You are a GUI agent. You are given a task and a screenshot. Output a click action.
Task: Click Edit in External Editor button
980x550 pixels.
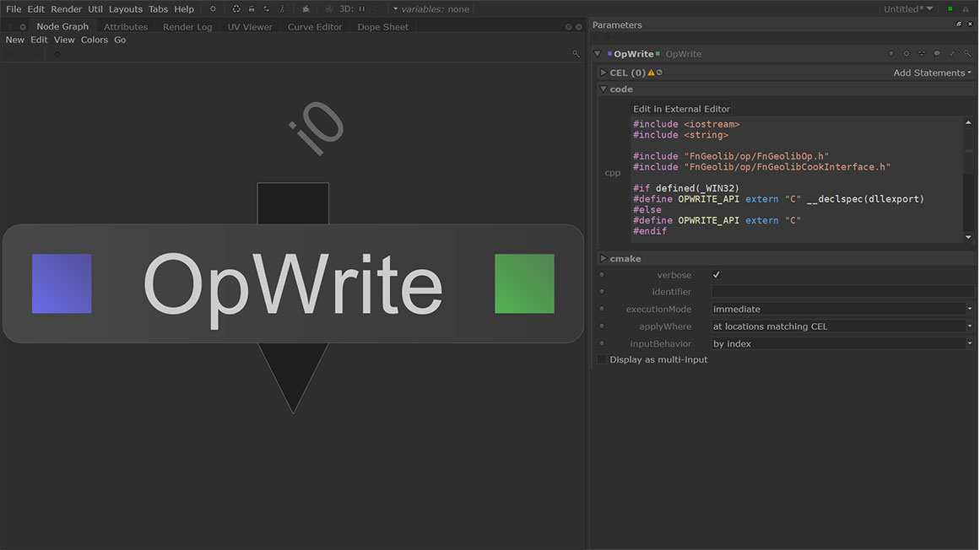[x=681, y=109]
